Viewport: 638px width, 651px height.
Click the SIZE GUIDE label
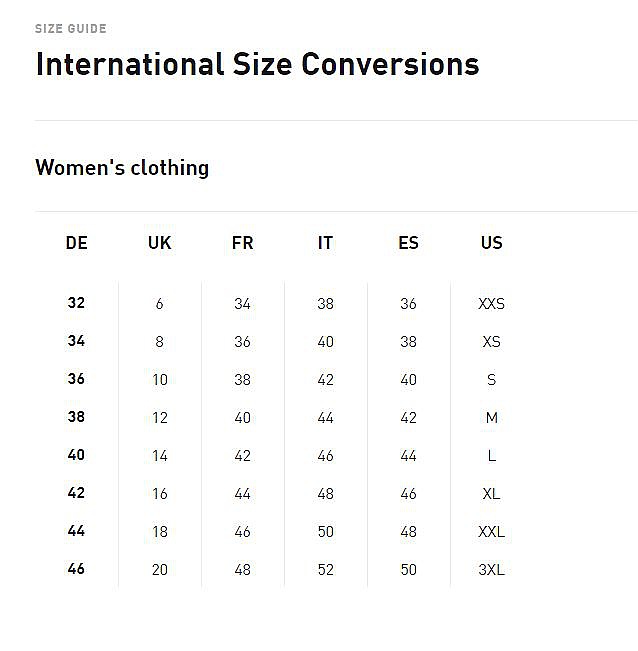pos(70,28)
